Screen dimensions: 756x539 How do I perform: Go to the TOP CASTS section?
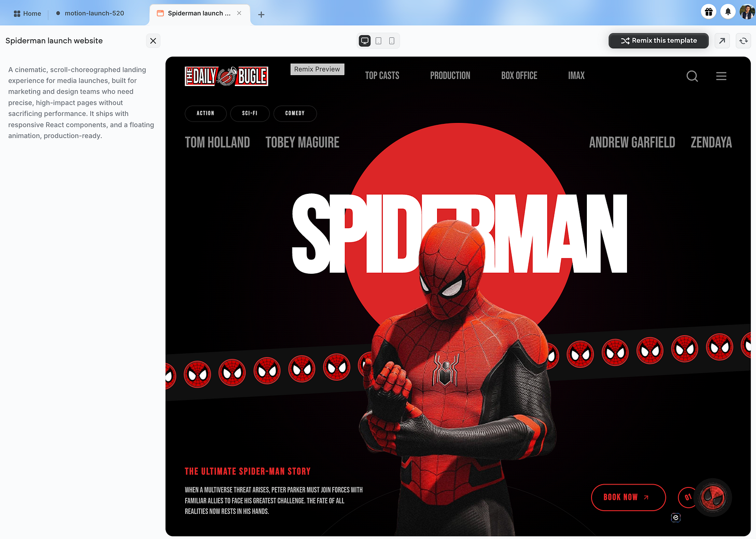[x=382, y=76]
